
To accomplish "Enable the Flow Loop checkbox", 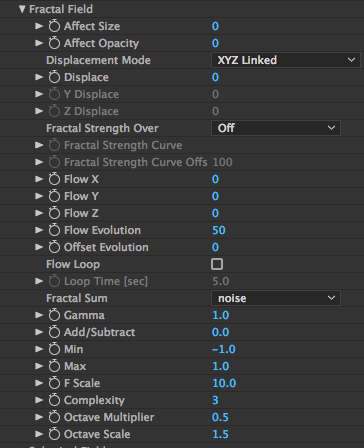I will coord(217,264).
